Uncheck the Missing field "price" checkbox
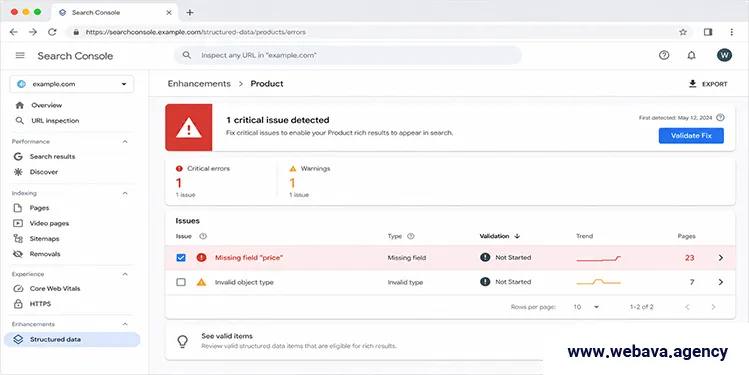Image resolution: width=749 pixels, height=375 pixels. tap(181, 257)
